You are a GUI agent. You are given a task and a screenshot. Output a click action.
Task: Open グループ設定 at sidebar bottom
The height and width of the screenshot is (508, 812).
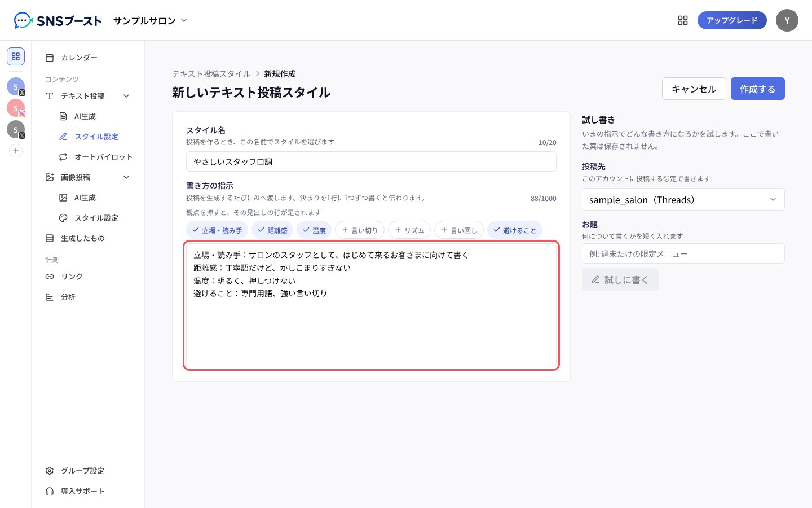point(88,471)
